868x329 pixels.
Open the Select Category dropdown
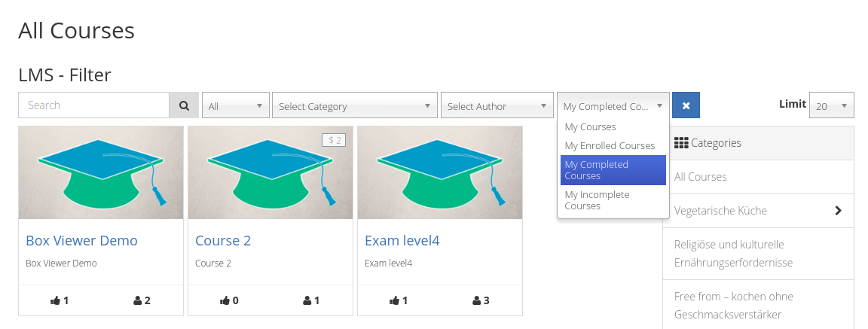click(355, 106)
